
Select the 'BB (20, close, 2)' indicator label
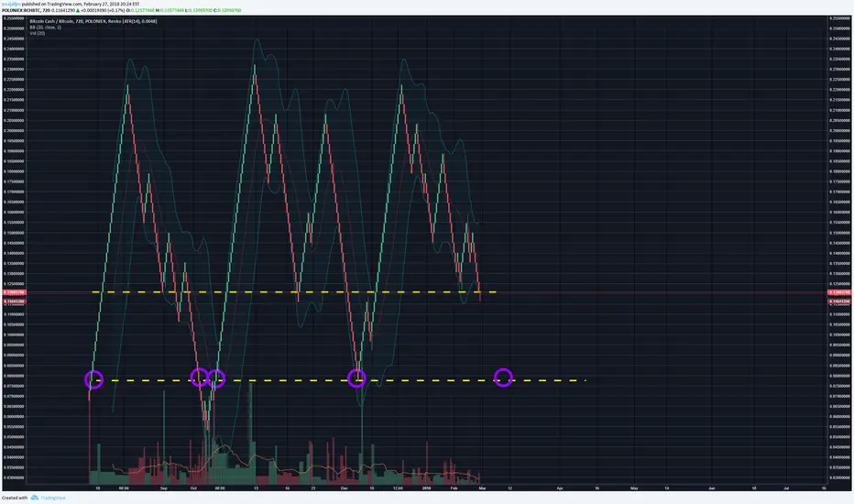45,27
